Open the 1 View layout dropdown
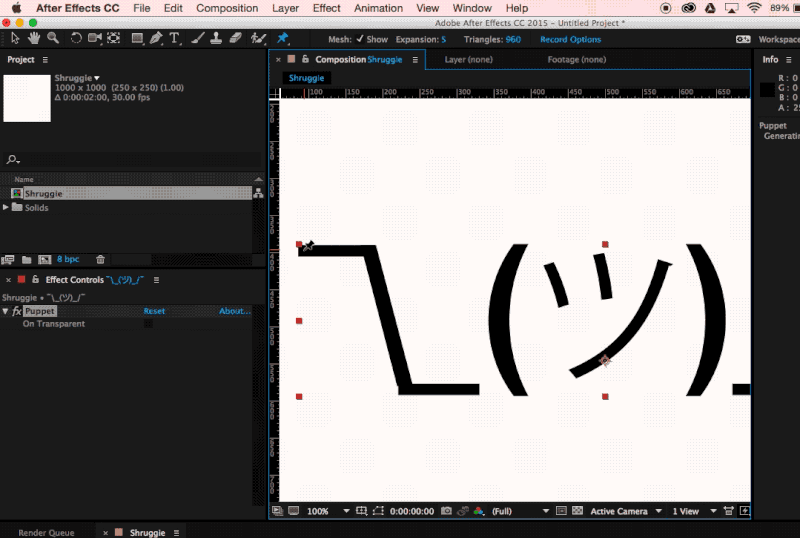 point(694,511)
